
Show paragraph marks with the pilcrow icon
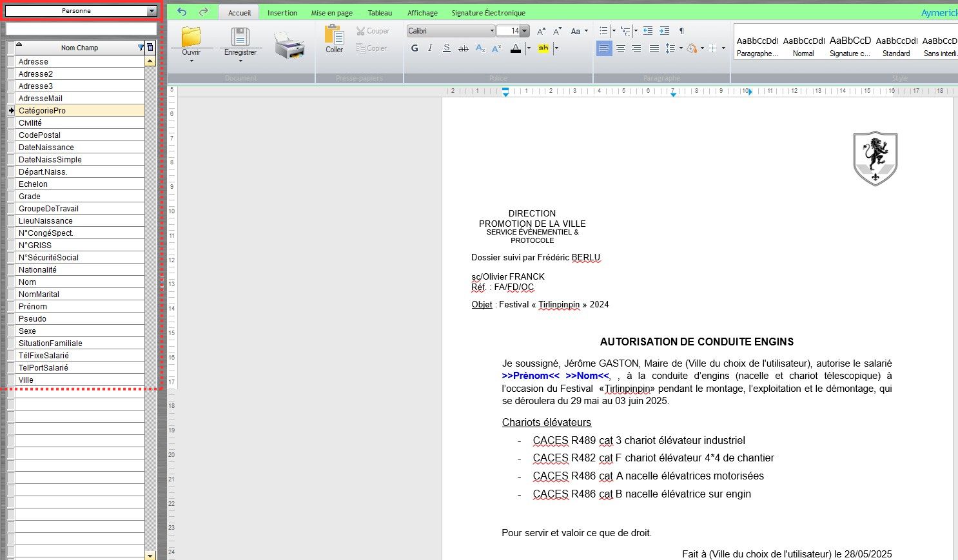coord(681,31)
